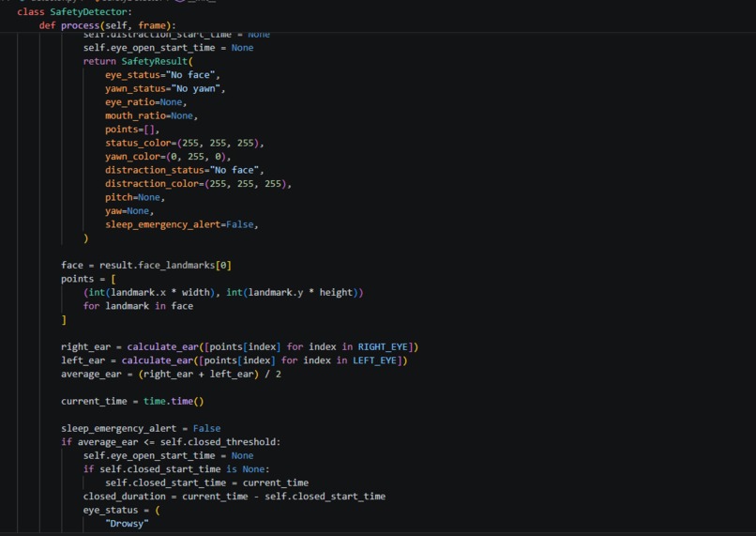Screen dimensions: 756x536
Task: Click RIGHT_EYE constant in right_ear line
Action: pyautogui.click(x=383, y=347)
